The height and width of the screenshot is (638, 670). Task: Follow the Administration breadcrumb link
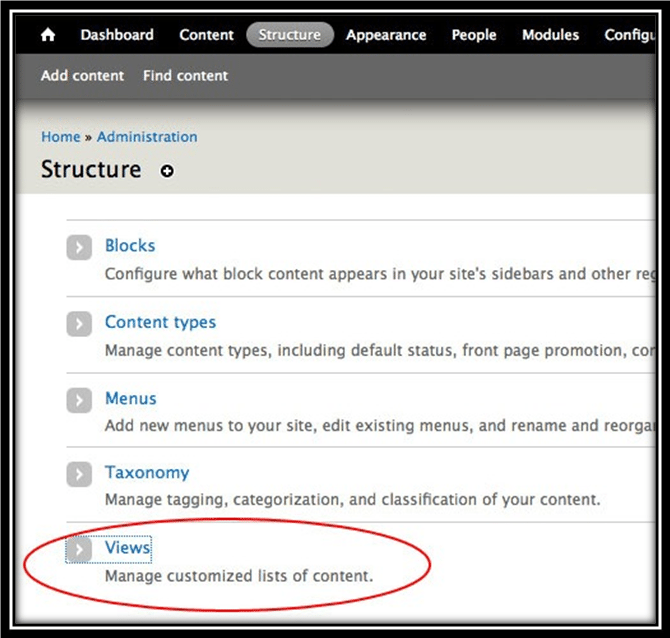147,137
